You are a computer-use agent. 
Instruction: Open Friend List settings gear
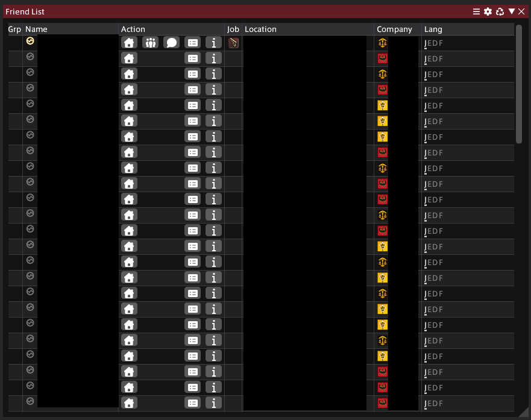point(488,12)
